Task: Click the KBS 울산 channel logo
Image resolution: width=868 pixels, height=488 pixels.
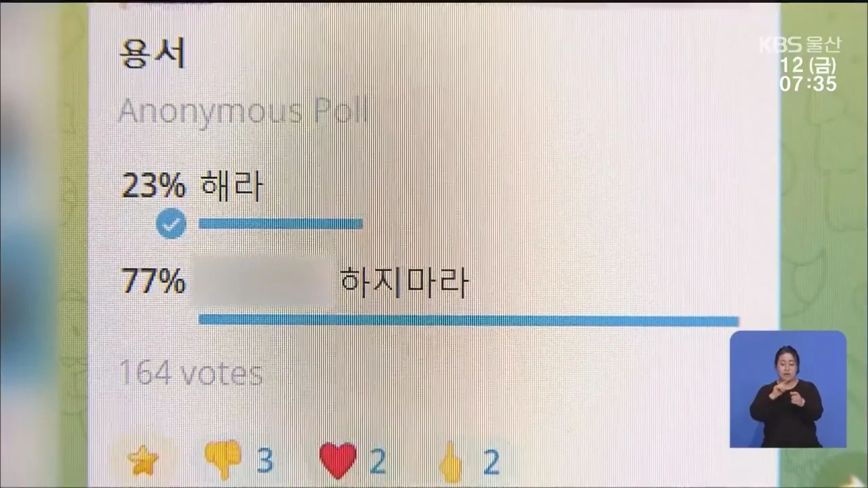Action: pyautogui.click(x=800, y=45)
